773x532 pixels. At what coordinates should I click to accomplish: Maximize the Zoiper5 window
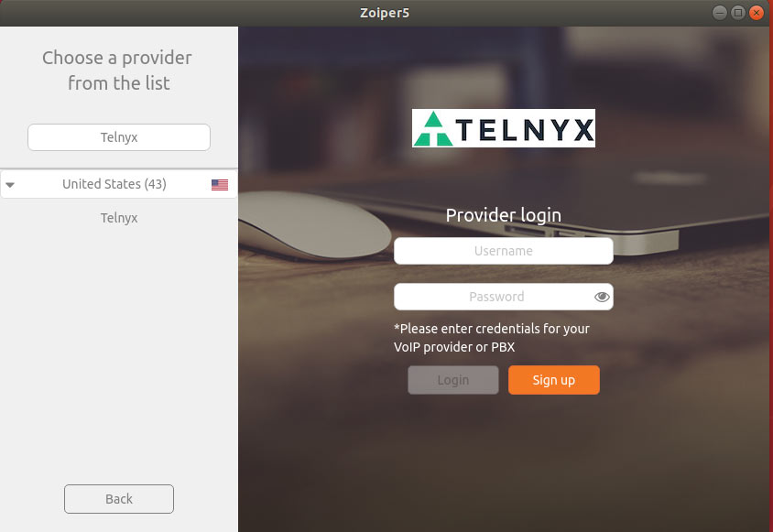737,12
